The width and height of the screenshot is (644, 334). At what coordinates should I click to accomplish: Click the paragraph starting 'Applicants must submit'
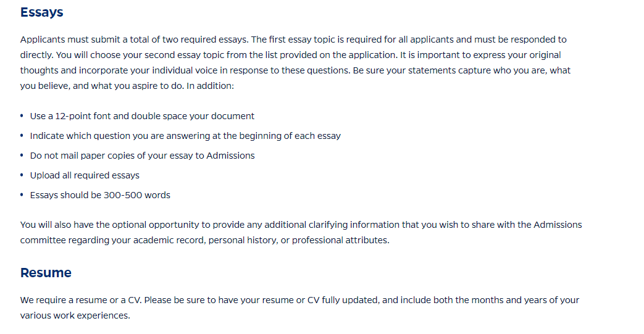pos(295,63)
